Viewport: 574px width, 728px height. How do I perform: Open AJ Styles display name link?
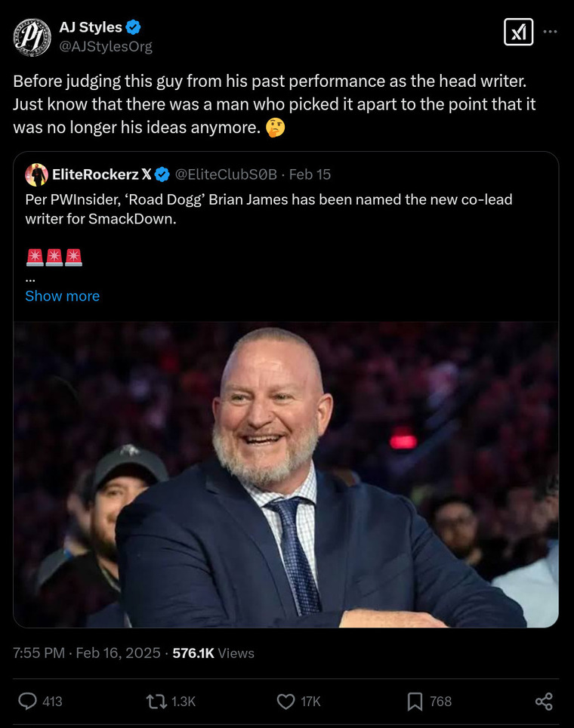91,27
